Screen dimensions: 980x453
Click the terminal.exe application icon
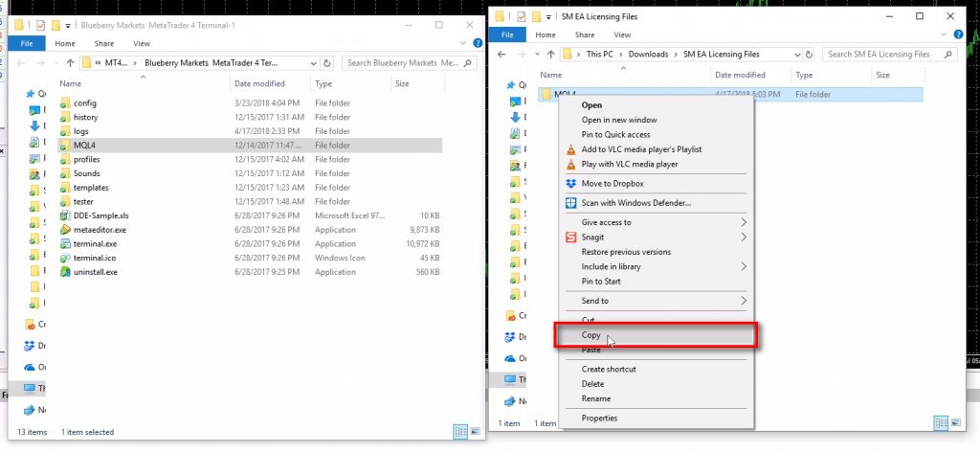coord(65,244)
